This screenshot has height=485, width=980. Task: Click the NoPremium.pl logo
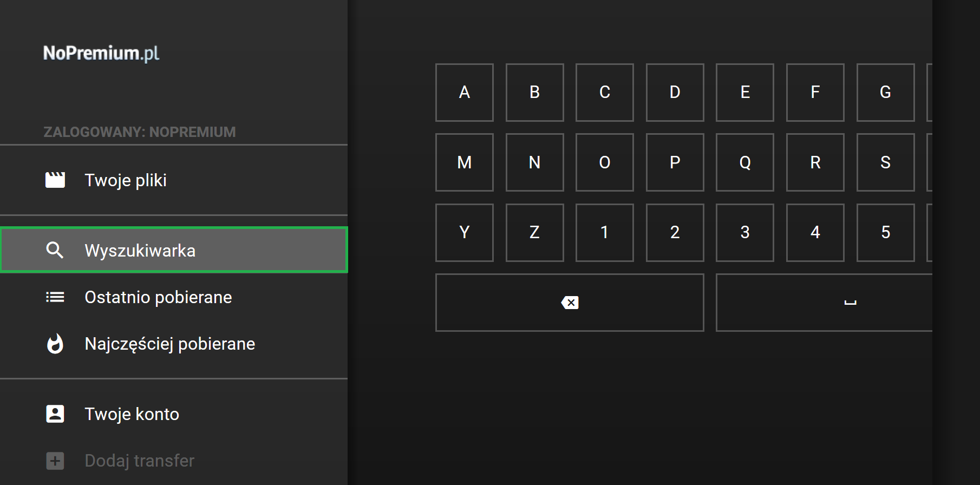pos(101,53)
